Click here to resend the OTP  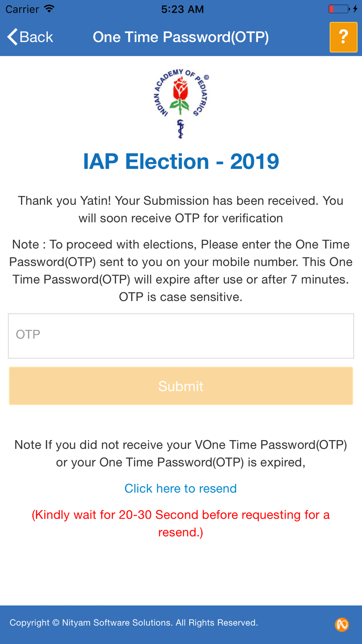pos(181,488)
